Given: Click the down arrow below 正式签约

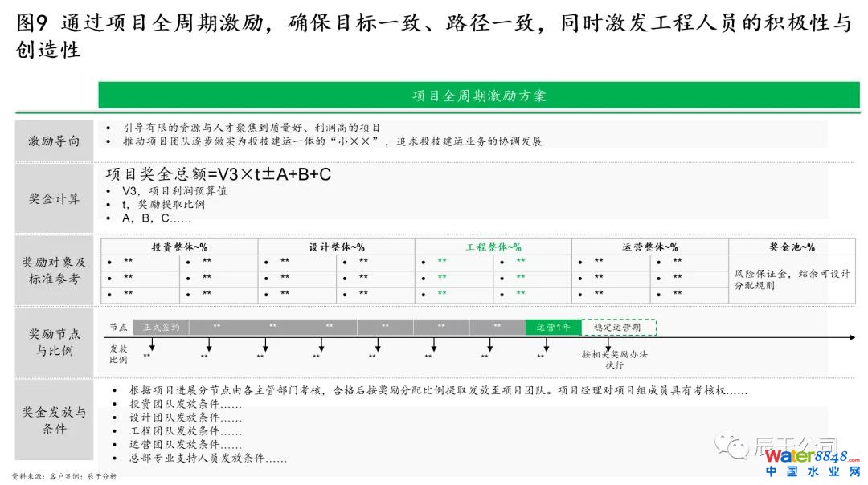Looking at the screenshot, I should tap(152, 344).
